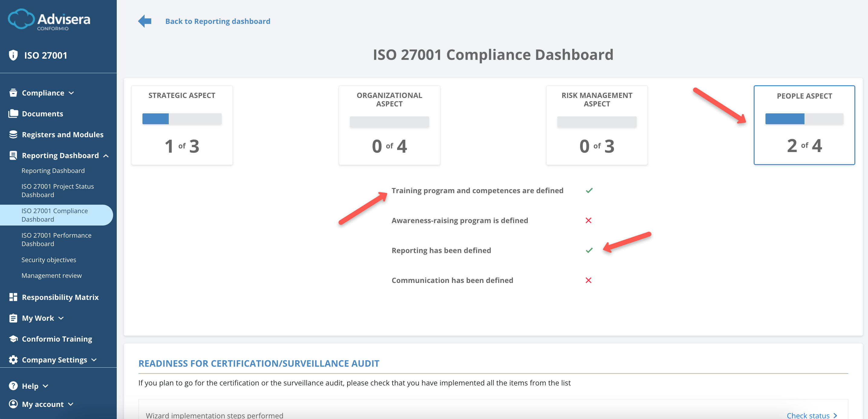Click the red X beside Awareness-raising program

589,220
